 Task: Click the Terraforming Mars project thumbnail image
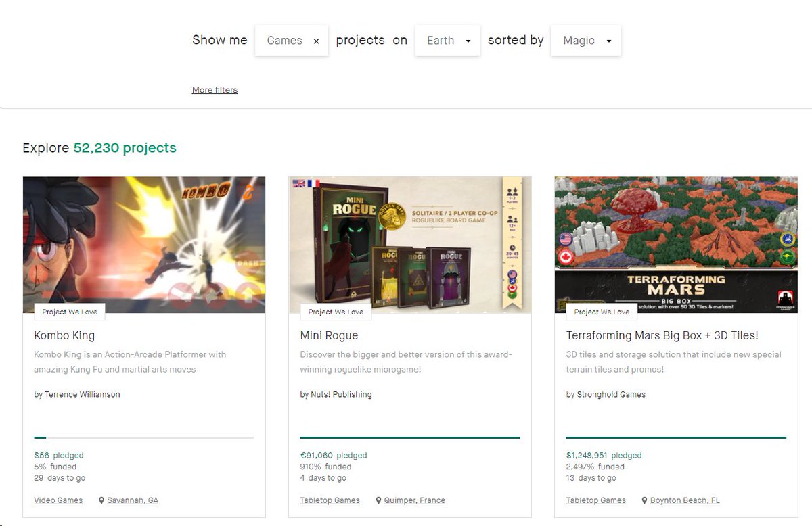point(675,245)
